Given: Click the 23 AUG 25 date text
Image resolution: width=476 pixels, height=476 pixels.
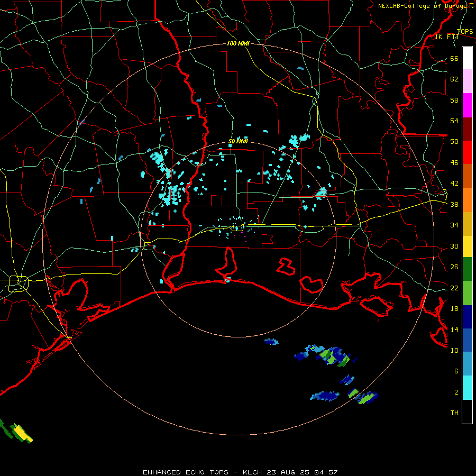Looking at the screenshot, I should [x=288, y=472].
